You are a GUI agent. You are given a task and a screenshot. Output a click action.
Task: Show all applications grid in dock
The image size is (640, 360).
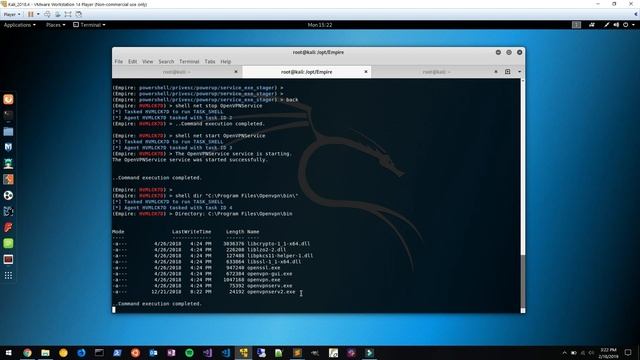point(8,276)
